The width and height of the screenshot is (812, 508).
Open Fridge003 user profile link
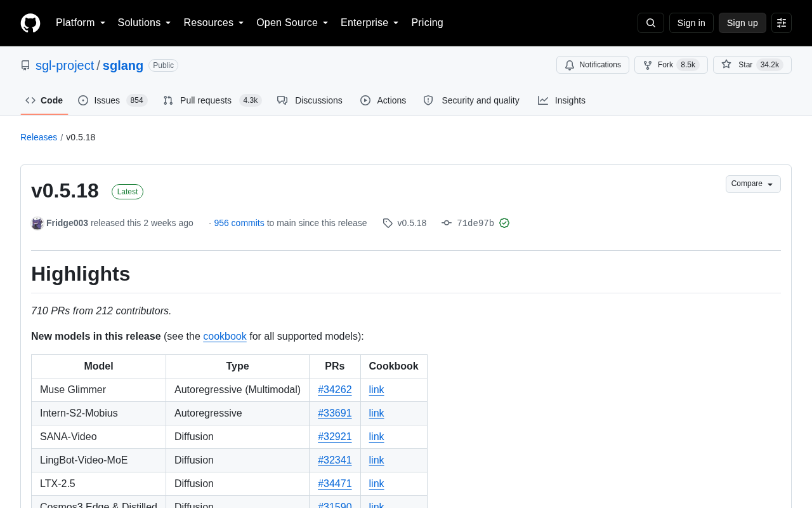point(67,223)
